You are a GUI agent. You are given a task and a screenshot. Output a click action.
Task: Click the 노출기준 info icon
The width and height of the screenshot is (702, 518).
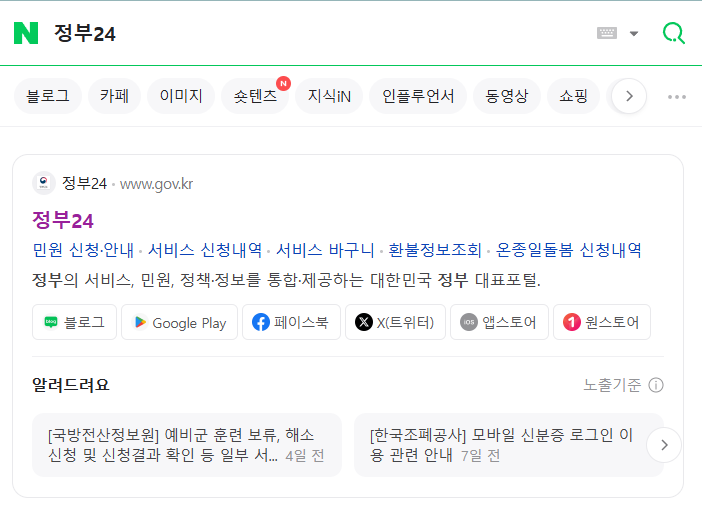pyautogui.click(x=656, y=385)
